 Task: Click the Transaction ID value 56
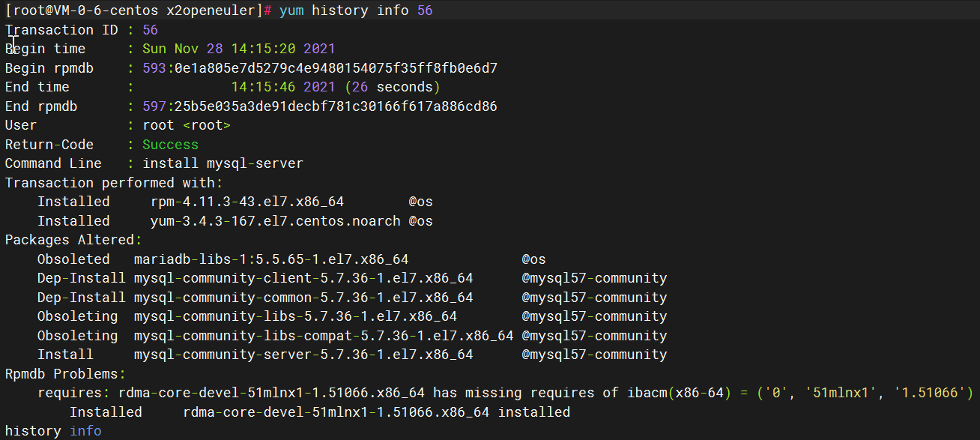[x=150, y=30]
